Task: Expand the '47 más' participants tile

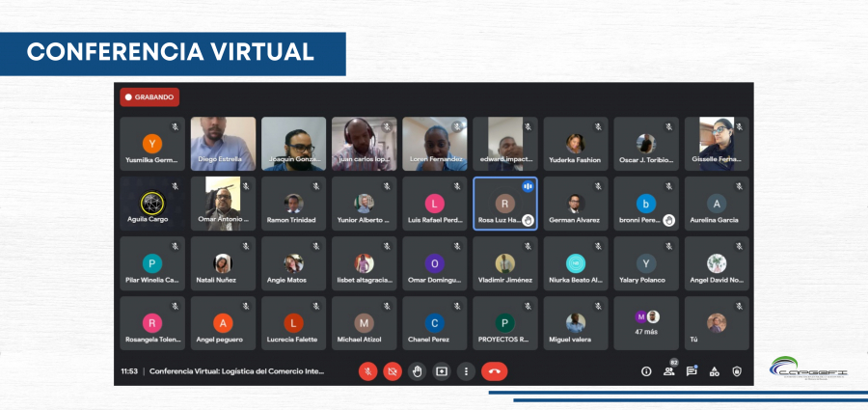Action: coord(646,323)
